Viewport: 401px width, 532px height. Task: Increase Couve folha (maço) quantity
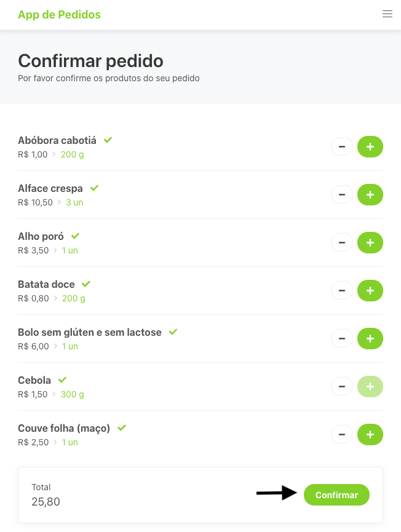point(370,435)
